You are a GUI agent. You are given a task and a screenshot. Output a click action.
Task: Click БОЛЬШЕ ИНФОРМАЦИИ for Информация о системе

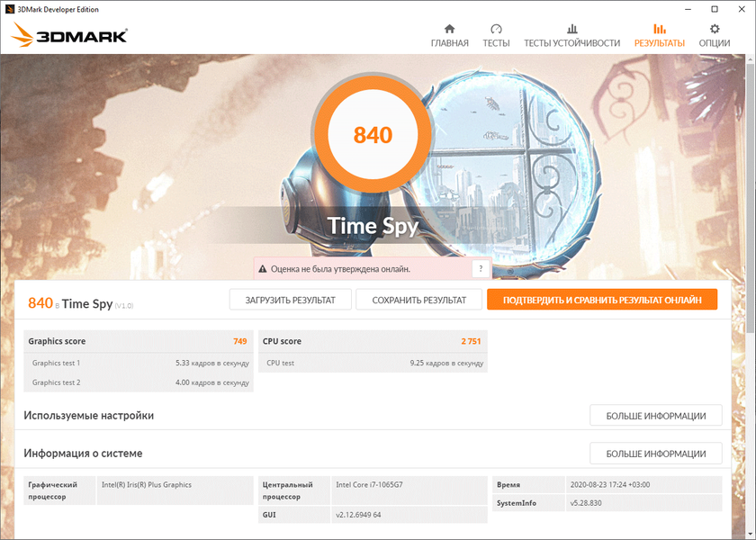656,454
